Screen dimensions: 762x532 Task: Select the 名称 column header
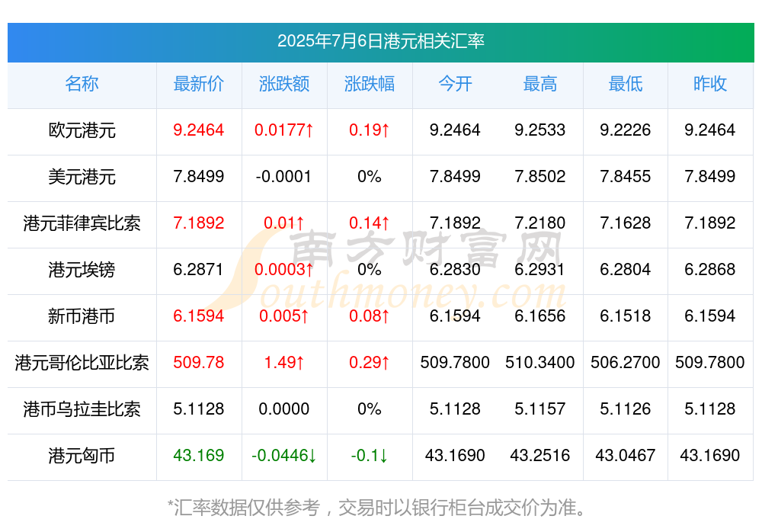pos(82,84)
